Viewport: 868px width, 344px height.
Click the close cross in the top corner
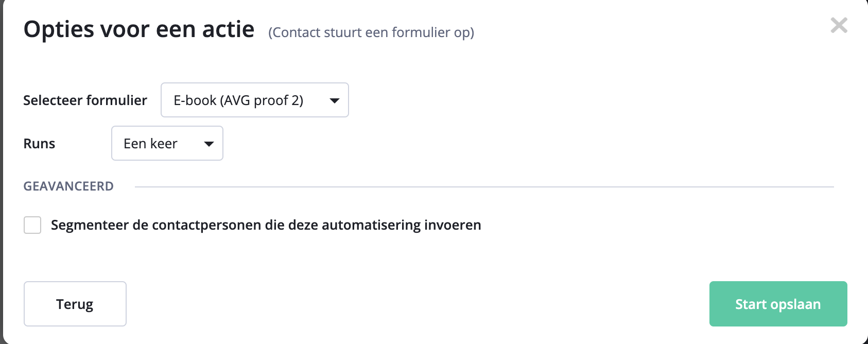pos(839,25)
